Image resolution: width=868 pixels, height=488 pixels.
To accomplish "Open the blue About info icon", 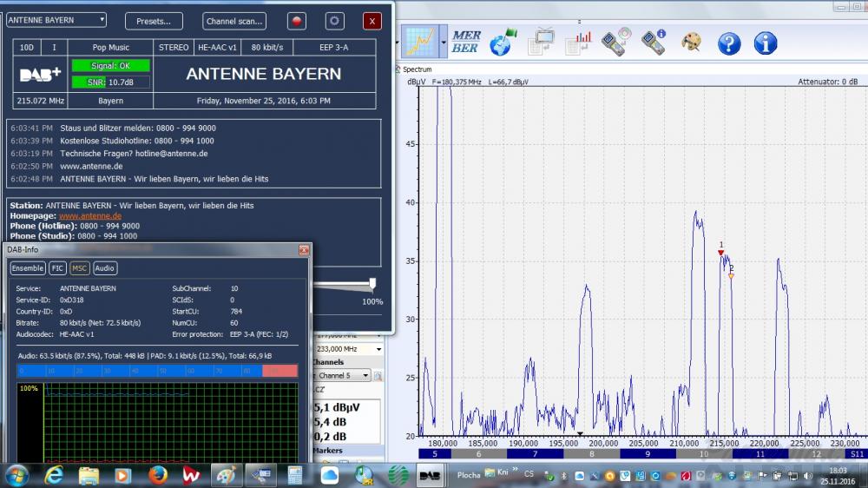I will pos(766,43).
